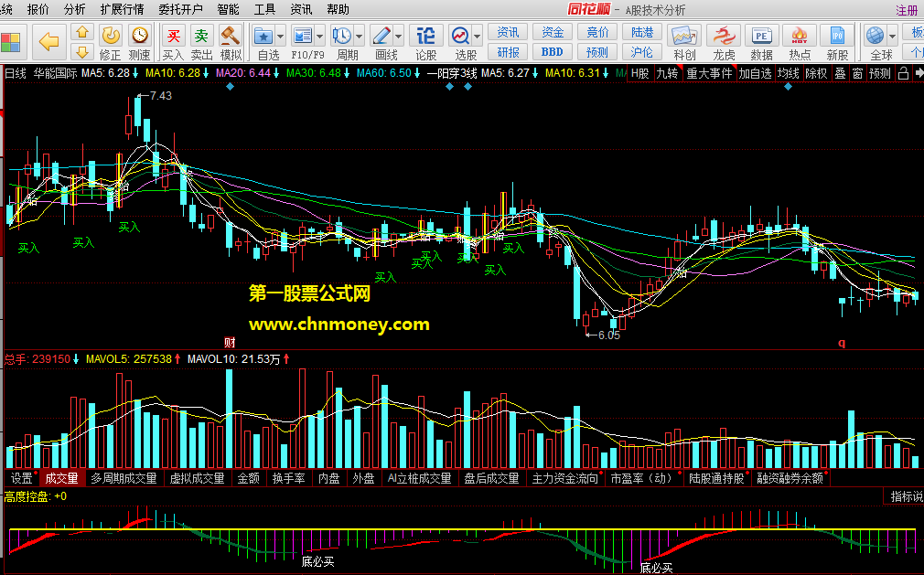This screenshot has width=924, height=575.
Task: Click the BBD toolbar button
Action: tap(553, 52)
